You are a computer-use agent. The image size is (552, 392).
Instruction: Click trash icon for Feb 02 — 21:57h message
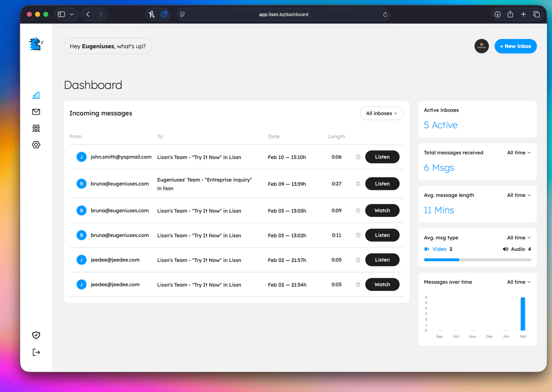point(358,260)
